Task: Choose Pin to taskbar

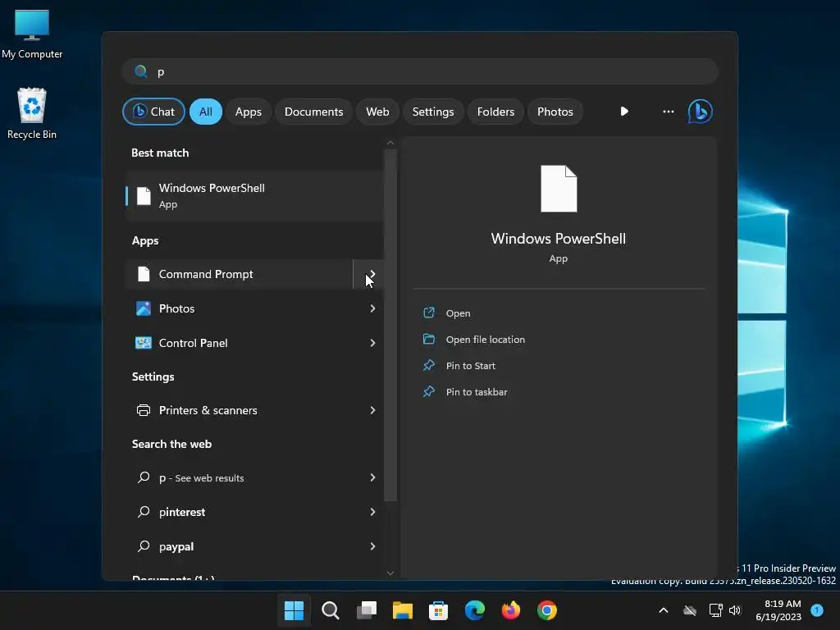Action: click(465, 391)
